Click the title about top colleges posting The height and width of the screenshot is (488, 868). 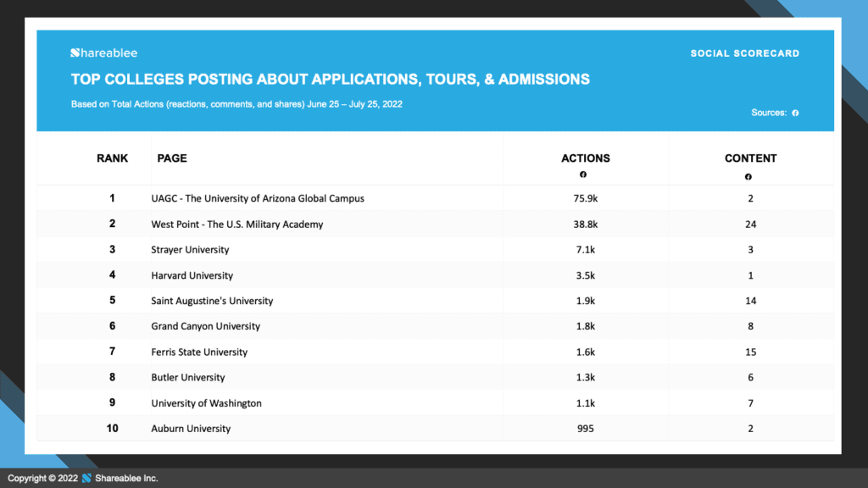pos(331,79)
